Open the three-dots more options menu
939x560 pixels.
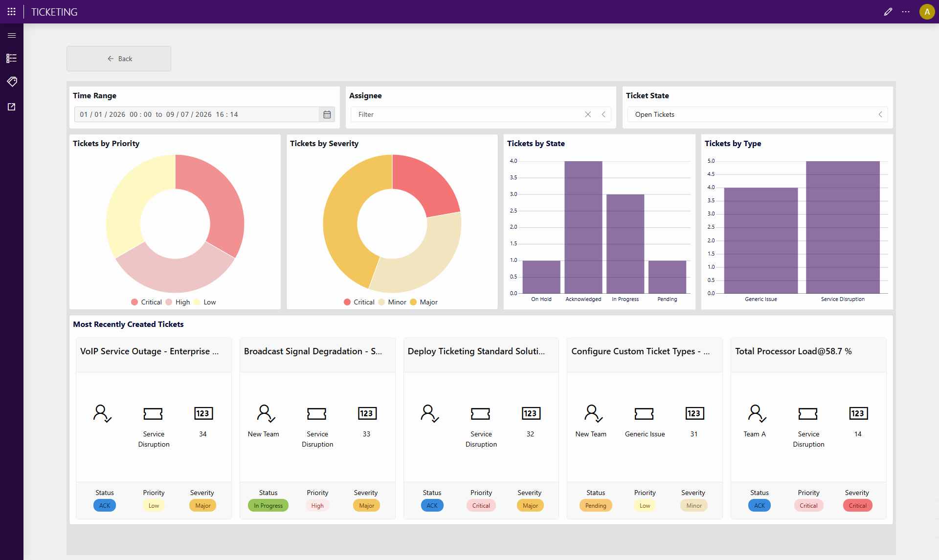[x=906, y=12]
